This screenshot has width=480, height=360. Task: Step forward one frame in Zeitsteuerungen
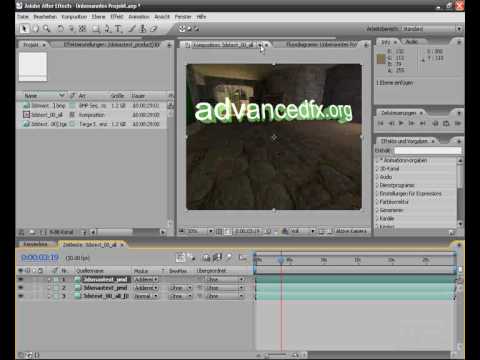[x=412, y=124]
